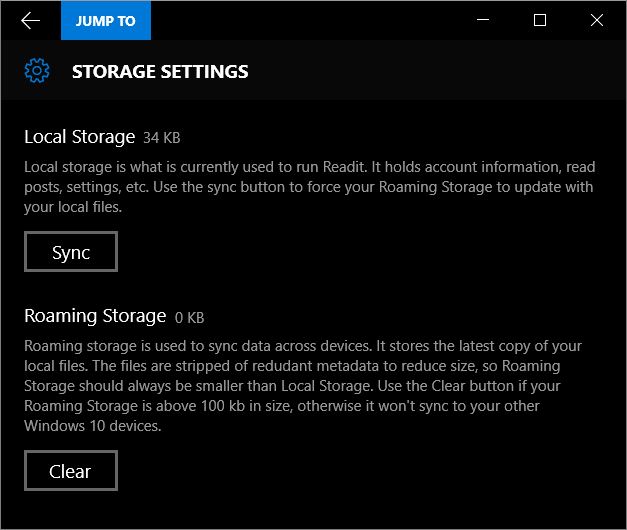Screen dimensions: 627x530
Task: Go back using the left arrow
Action: pyautogui.click(x=30, y=20)
